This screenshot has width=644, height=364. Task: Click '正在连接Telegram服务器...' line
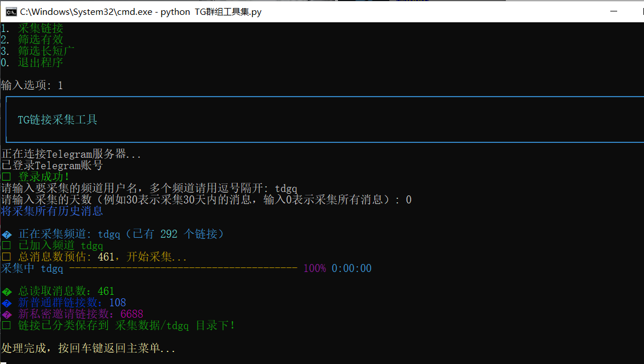(71, 154)
